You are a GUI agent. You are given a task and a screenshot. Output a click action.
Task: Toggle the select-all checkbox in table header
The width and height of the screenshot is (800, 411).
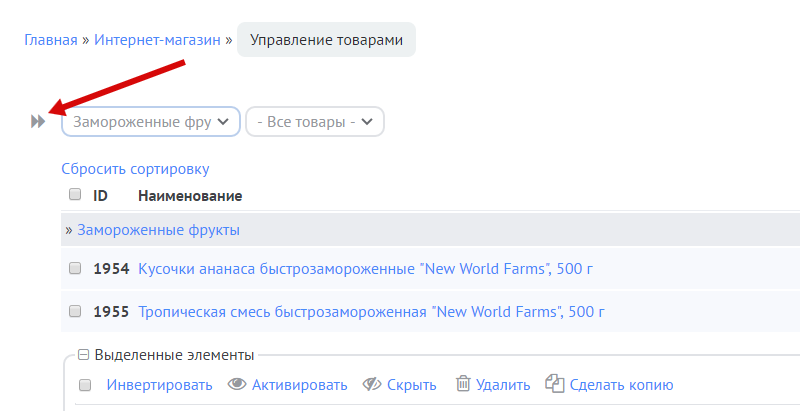click(x=75, y=195)
